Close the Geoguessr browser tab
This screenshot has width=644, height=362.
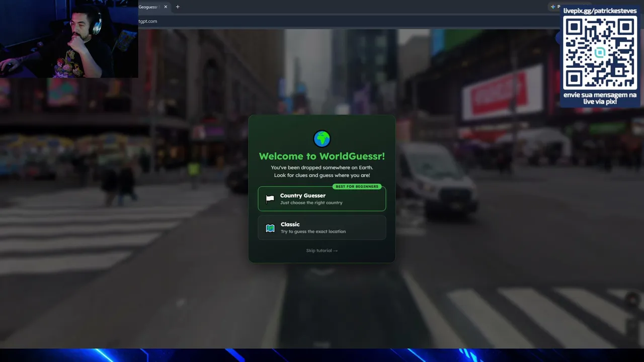pyautogui.click(x=166, y=7)
